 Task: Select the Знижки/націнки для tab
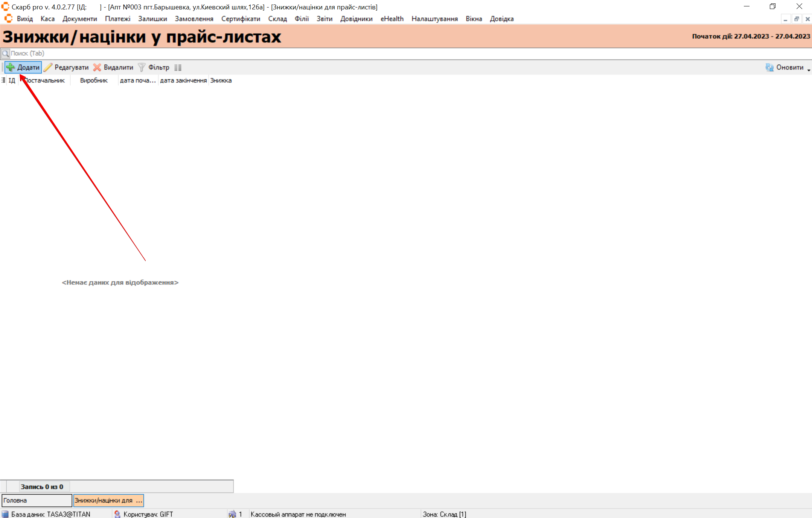click(x=108, y=500)
